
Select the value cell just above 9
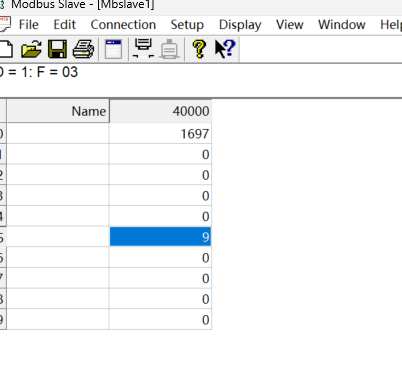(x=160, y=216)
